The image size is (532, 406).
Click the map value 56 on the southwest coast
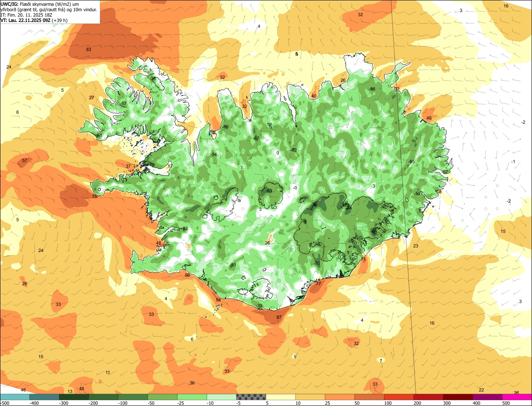pos(187,275)
